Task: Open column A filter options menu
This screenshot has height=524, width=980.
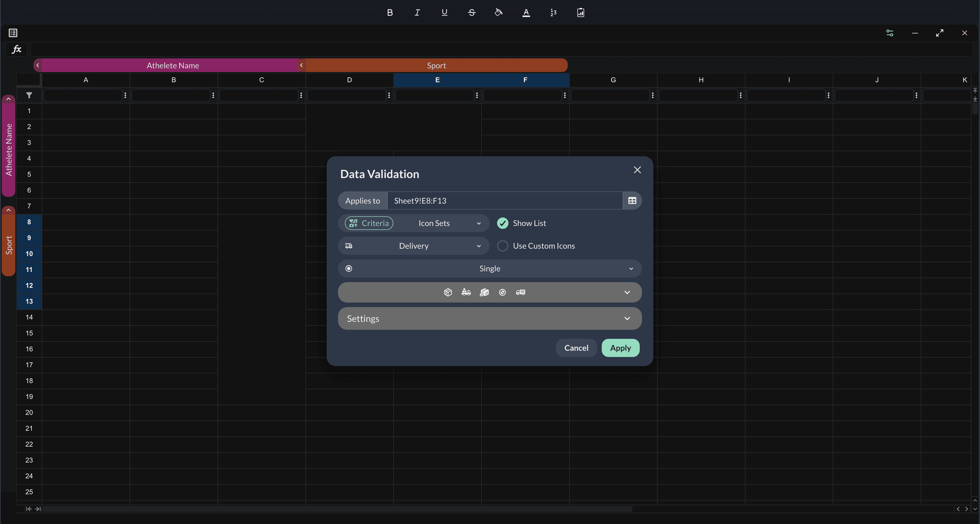Action: point(125,95)
